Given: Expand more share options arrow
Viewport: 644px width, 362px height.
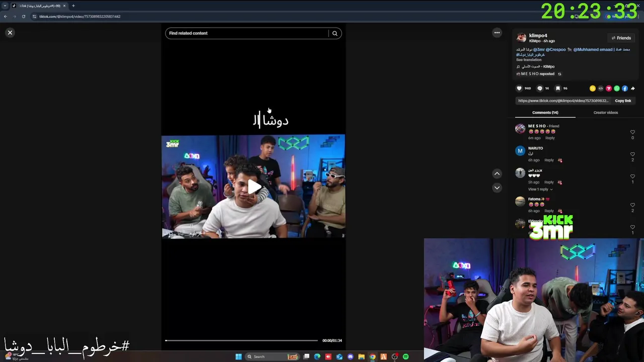Looking at the screenshot, I should tap(633, 88).
